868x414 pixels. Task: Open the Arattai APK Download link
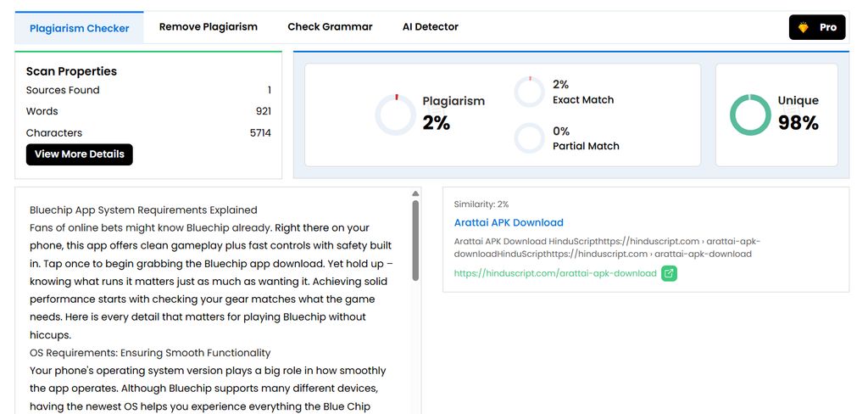pos(509,222)
